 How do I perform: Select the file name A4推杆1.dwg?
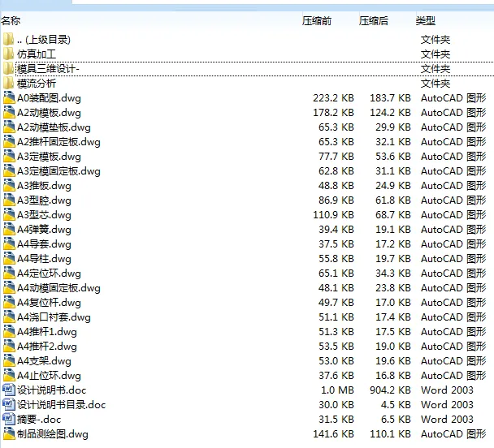click(x=47, y=332)
